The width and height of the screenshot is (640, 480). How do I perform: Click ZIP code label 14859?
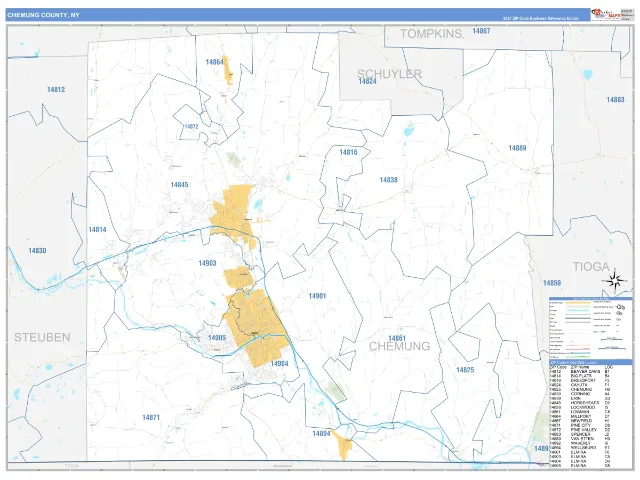552,283
